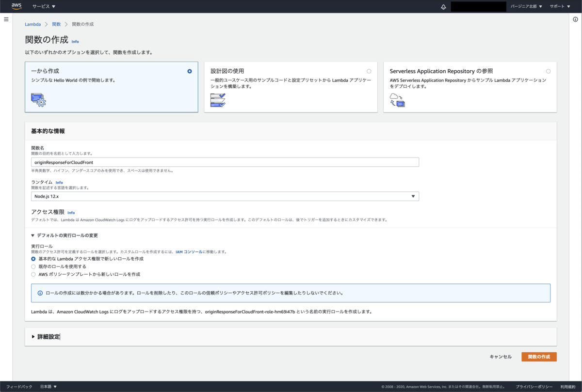The width and height of the screenshot is (582, 392).
Task: Click Info link next to ランタイム
Action: [x=59, y=183]
